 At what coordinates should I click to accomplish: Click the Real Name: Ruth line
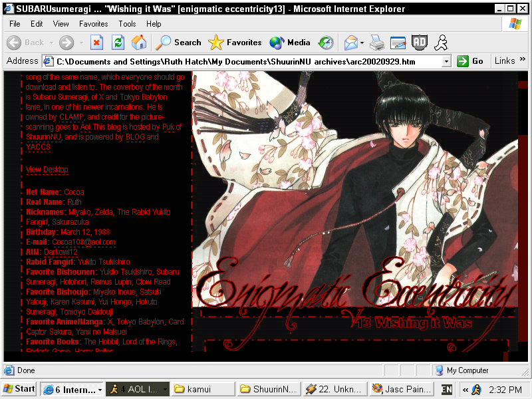(x=54, y=202)
